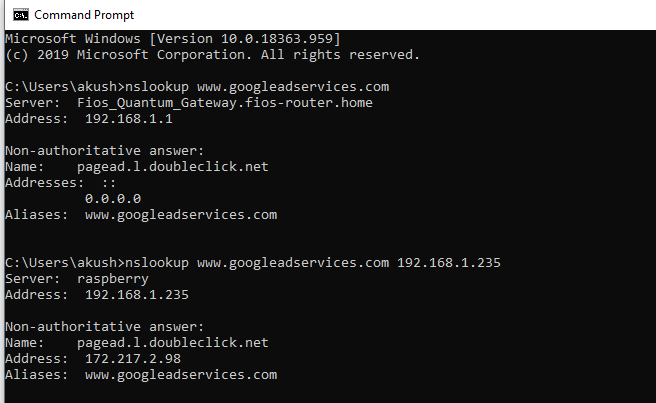Click the Aliases line under 0.0.0.0

[140, 215]
